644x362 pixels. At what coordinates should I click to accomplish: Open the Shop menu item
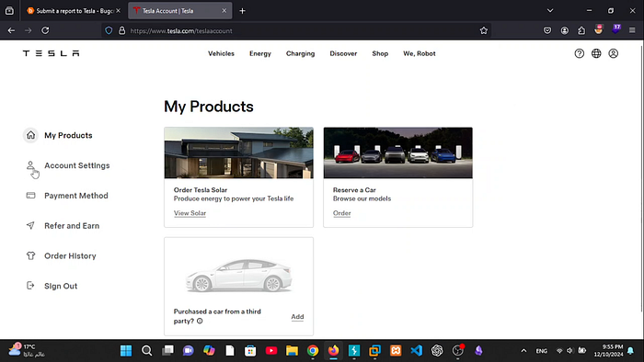point(380,53)
